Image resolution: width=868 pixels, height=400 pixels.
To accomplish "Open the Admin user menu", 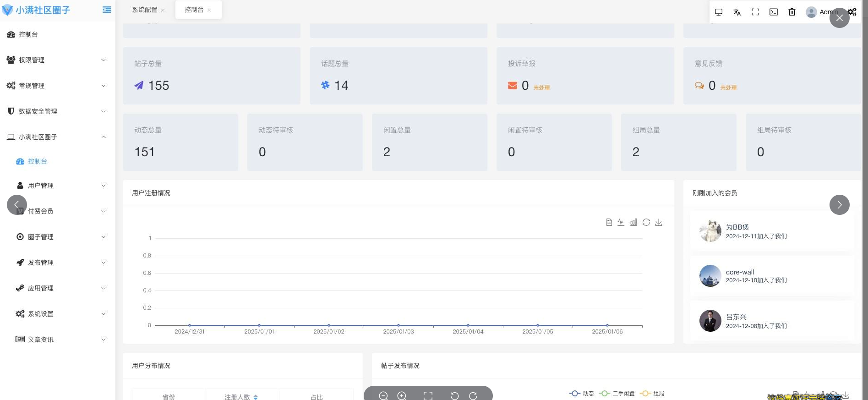I will click(823, 12).
